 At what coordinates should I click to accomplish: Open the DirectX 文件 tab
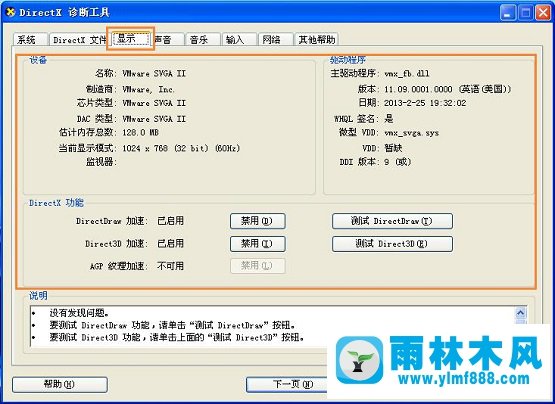click(x=80, y=39)
